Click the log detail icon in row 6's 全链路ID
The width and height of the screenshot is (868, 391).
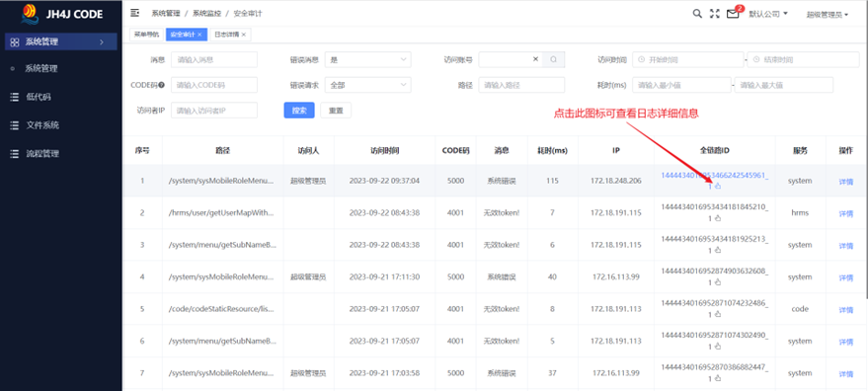(718, 347)
